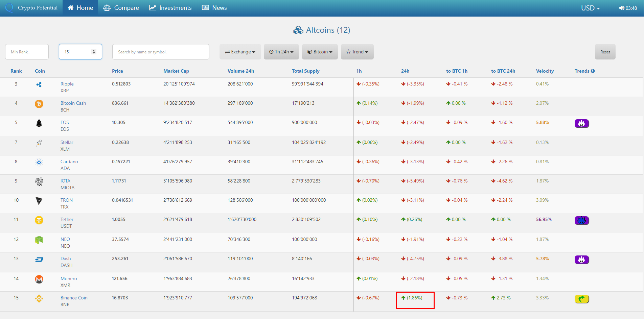
Task: Go to the Investments page
Action: coord(170,8)
